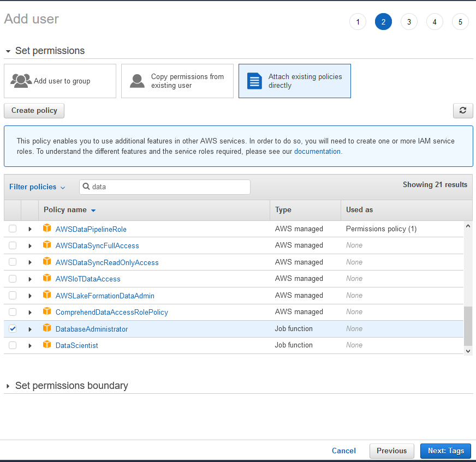The image size is (476, 462).
Task: Click the orange box icon beside DataScientist
Action: click(x=47, y=345)
